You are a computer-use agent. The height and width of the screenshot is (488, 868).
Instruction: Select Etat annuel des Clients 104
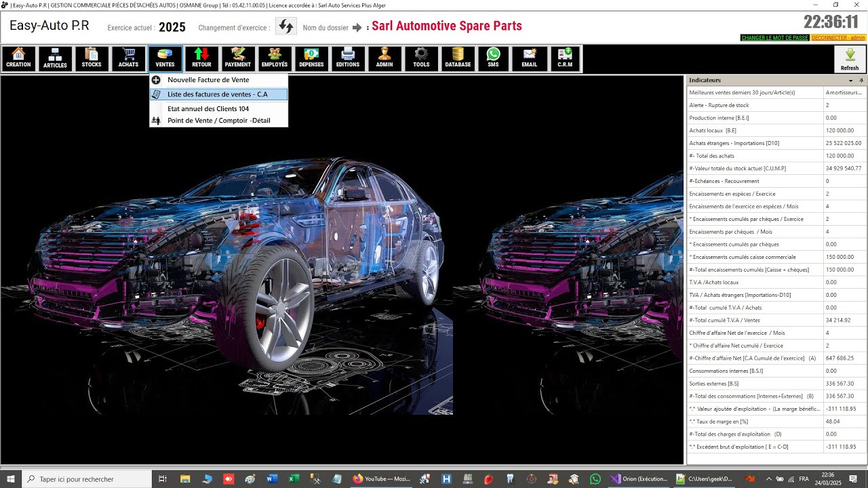[218, 108]
